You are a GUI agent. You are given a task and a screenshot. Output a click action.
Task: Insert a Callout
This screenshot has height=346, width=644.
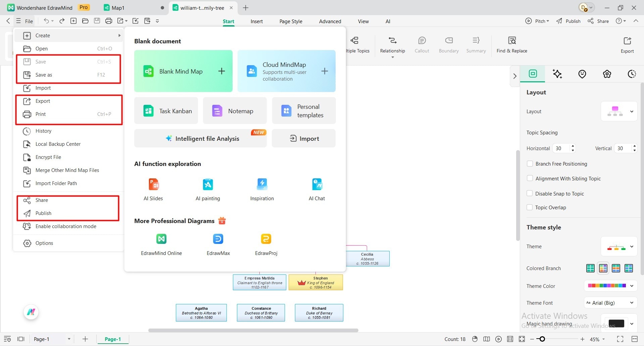[422, 45]
